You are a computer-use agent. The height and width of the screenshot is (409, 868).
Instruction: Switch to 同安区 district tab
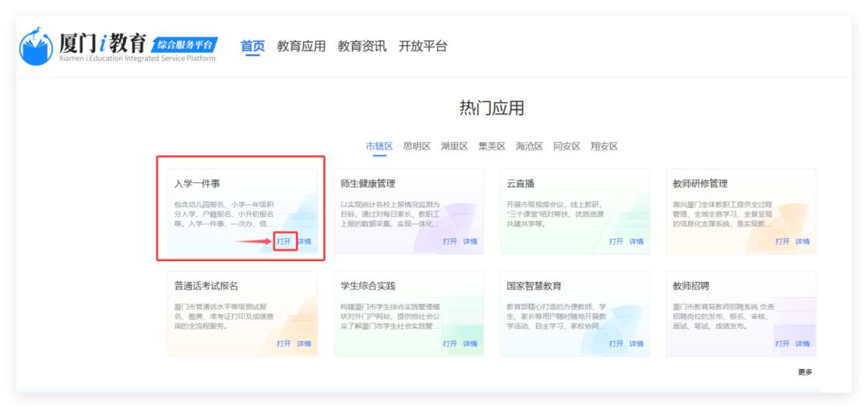coord(567,146)
